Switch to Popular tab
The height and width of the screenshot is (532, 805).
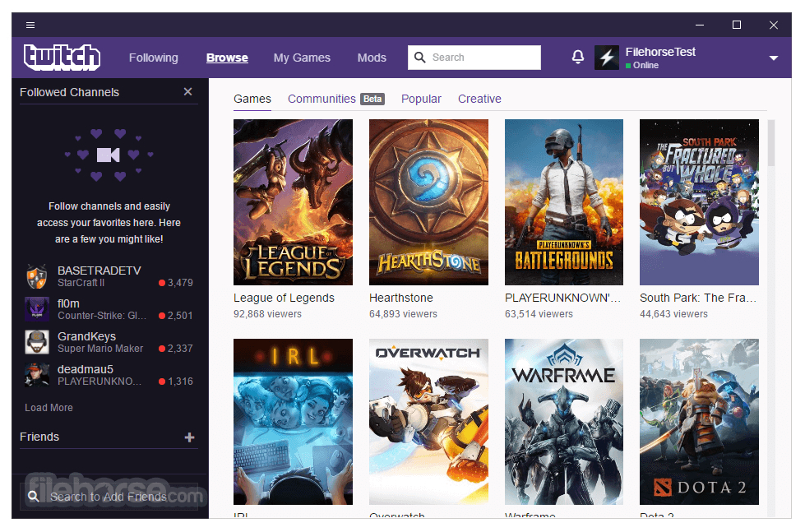point(421,99)
